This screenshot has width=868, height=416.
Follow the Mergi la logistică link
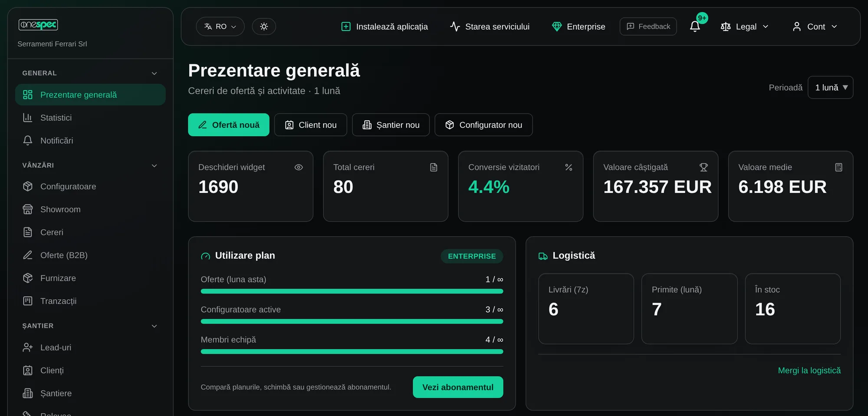coord(809,370)
